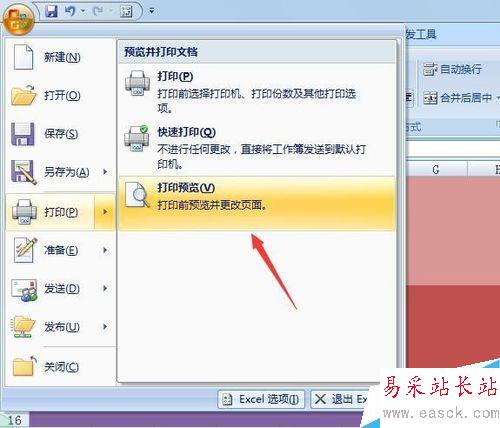Click the New document icon (新建)

[x=23, y=57]
